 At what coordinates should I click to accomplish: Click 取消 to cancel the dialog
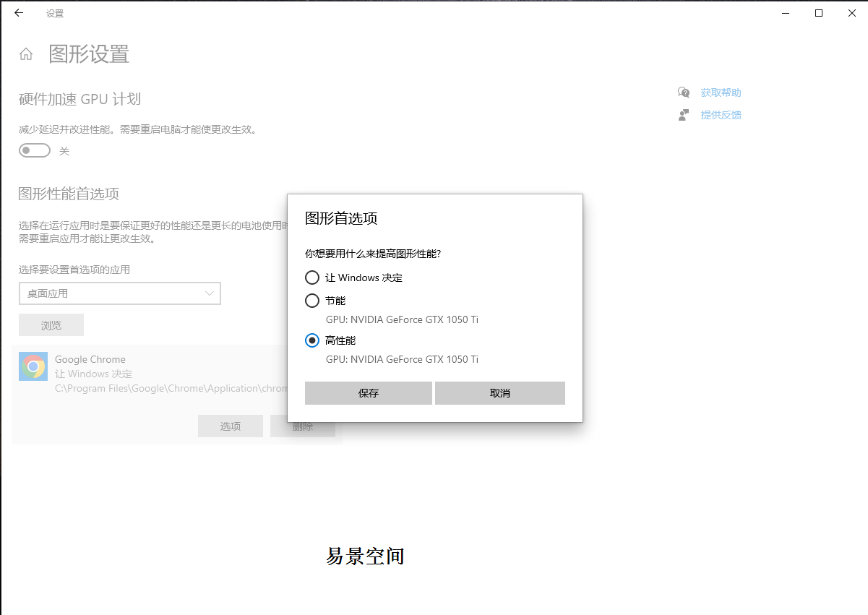point(500,393)
